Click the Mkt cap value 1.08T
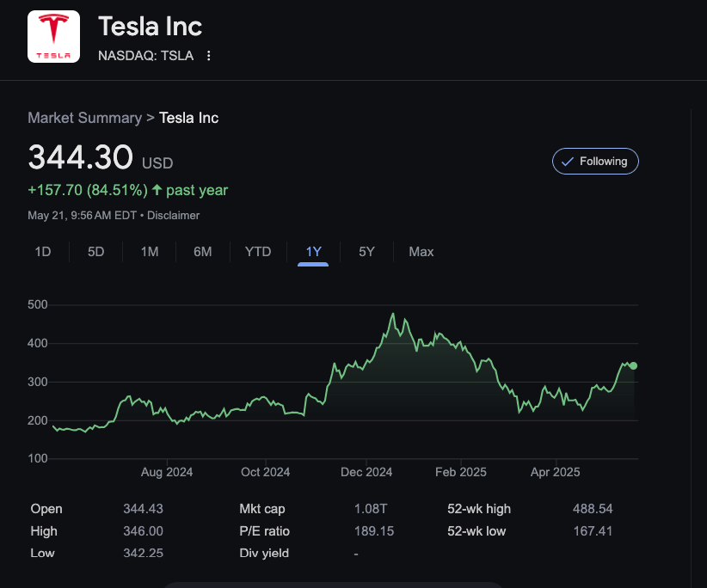Image resolution: width=707 pixels, height=588 pixels. pos(371,509)
